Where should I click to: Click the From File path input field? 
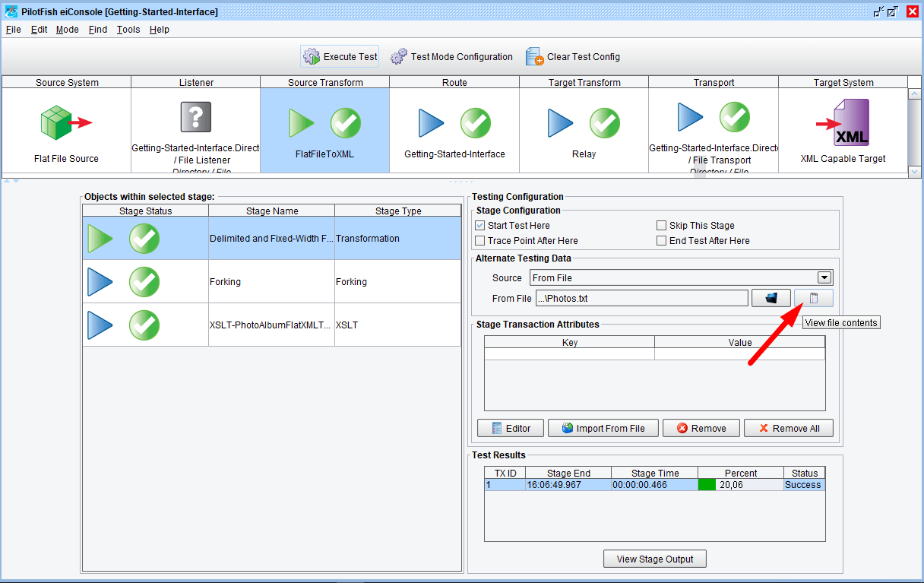pyautogui.click(x=642, y=298)
